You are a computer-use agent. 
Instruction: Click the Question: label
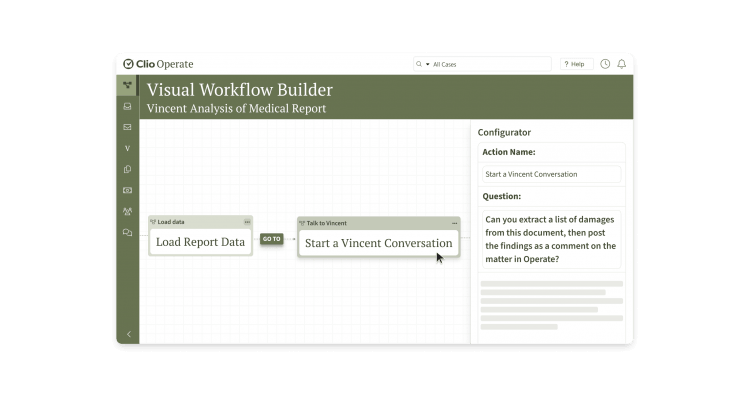(502, 196)
